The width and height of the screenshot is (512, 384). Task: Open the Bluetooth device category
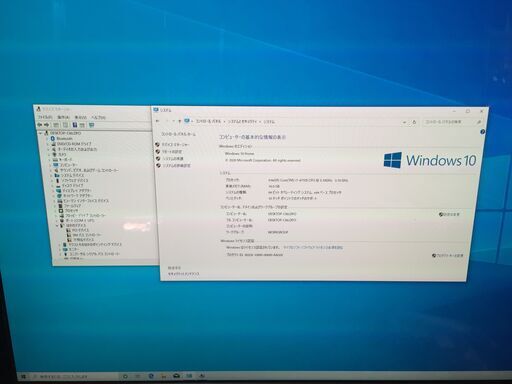tap(64, 138)
